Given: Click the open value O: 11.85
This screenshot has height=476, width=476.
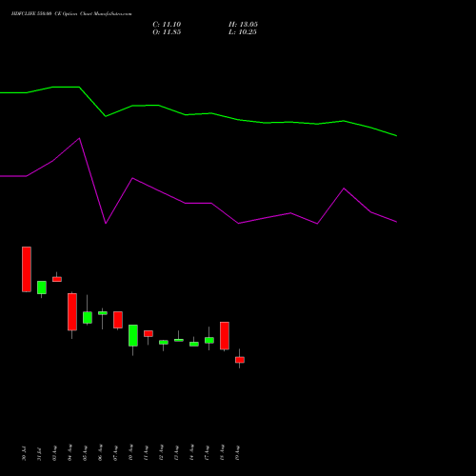Looking at the screenshot, I should (x=167, y=32).
